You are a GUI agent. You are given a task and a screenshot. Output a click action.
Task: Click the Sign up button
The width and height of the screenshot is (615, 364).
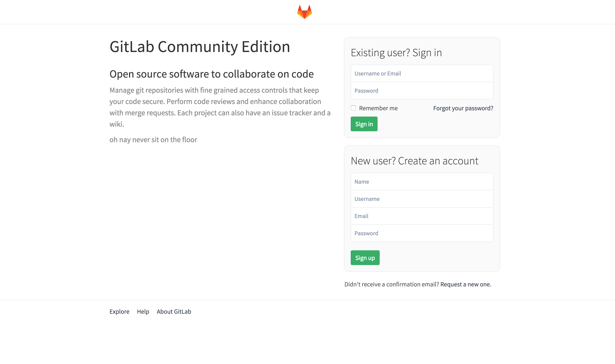[x=365, y=257]
